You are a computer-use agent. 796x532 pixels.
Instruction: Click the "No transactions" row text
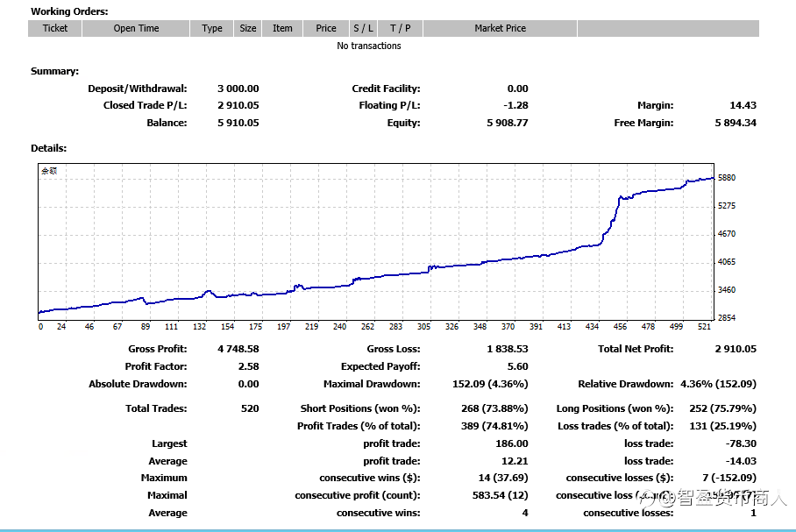point(369,46)
